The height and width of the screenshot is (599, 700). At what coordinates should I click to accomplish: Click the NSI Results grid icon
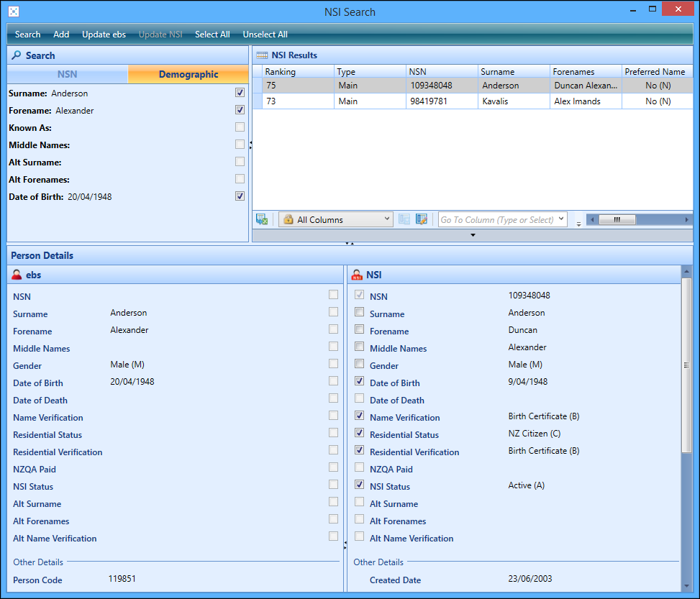coord(262,55)
